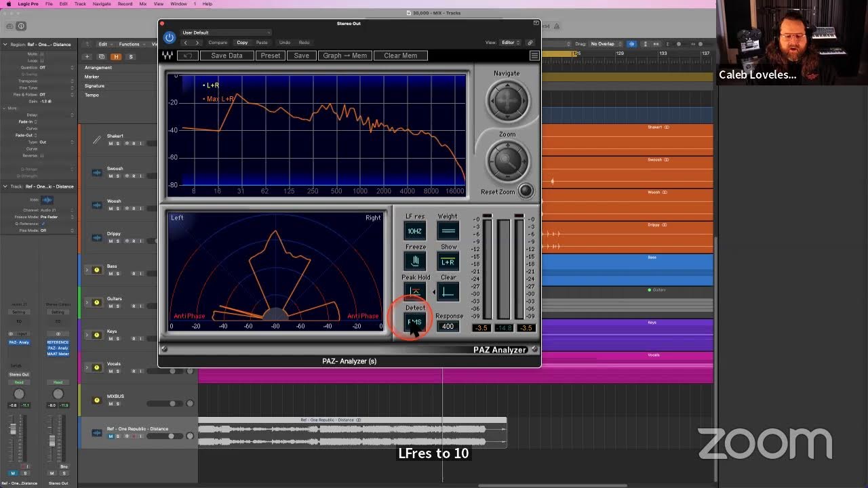Click the Inspector info icon in toolbar
This screenshot has width=868, height=488.
pyautogui.click(x=21, y=26)
